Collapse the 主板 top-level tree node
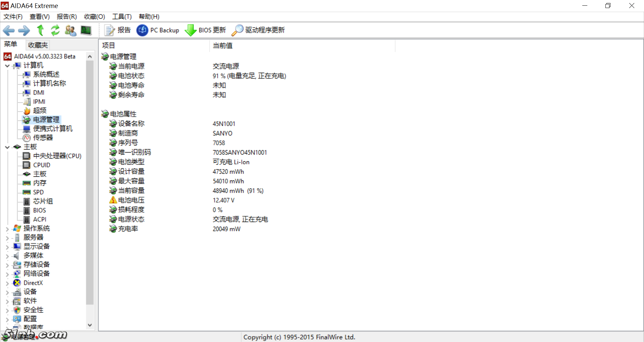This screenshot has height=342, width=644. 7,147
